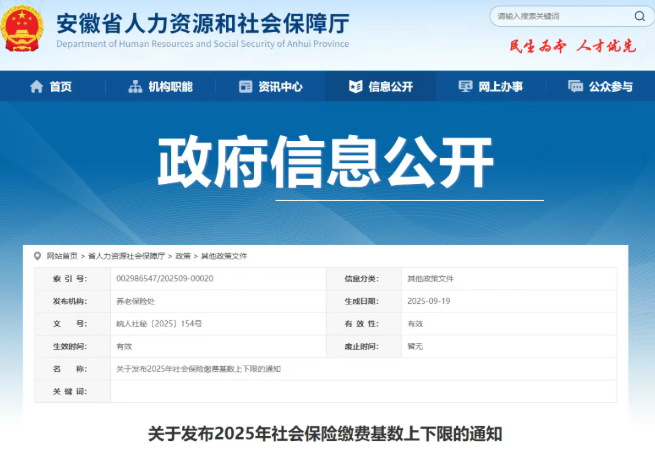
Task: Click the chat icon beside 公众参与
Action: (x=575, y=87)
